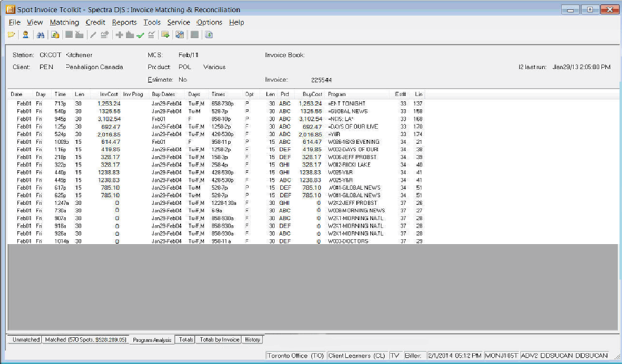The width and height of the screenshot is (622, 364).
Task: Open the Service menu
Action: [x=179, y=22]
